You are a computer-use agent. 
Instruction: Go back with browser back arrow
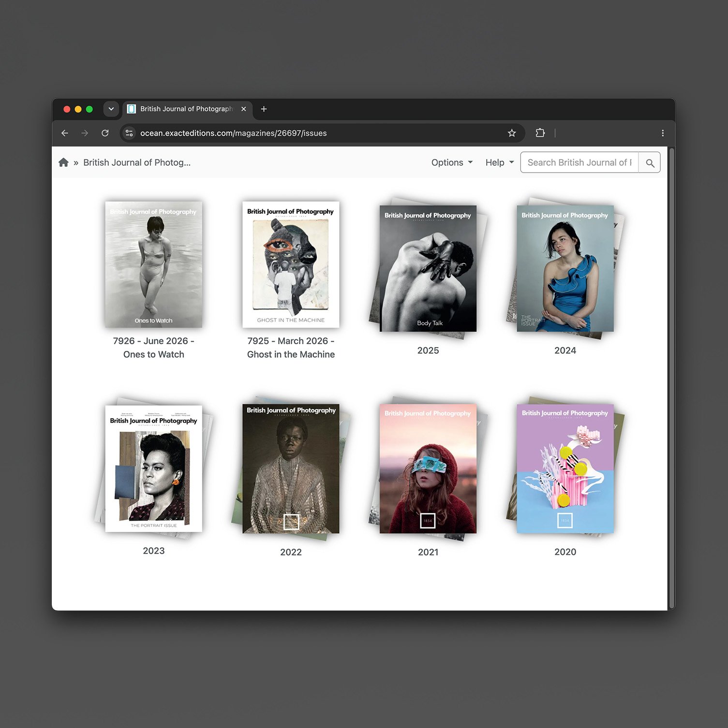(x=65, y=133)
